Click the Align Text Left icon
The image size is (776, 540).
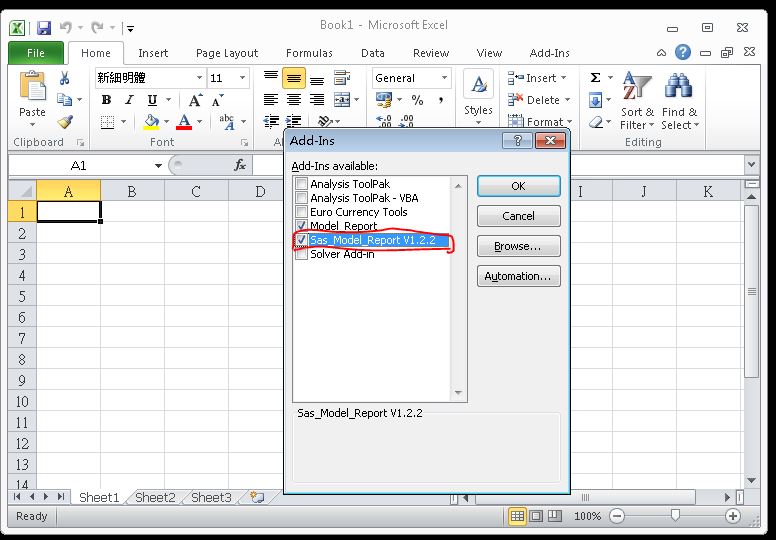click(271, 100)
